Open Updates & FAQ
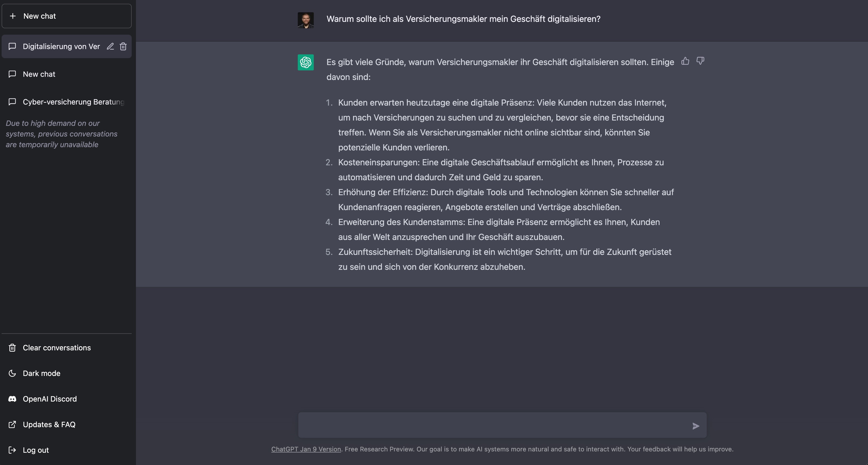Viewport: 868px width, 465px height. (x=67, y=424)
